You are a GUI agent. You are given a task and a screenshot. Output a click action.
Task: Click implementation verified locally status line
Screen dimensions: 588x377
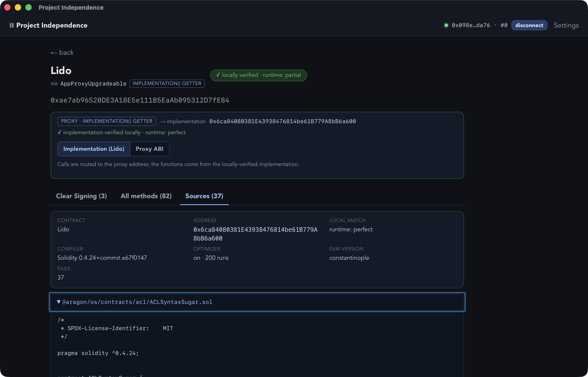[x=122, y=132]
